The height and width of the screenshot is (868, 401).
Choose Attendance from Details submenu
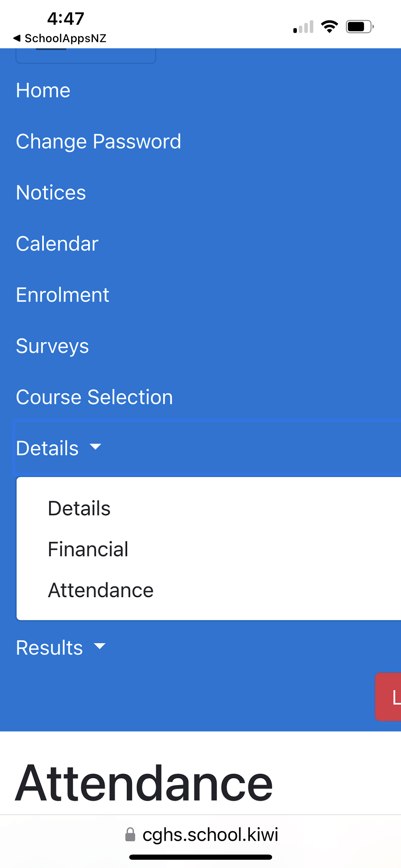tap(101, 590)
